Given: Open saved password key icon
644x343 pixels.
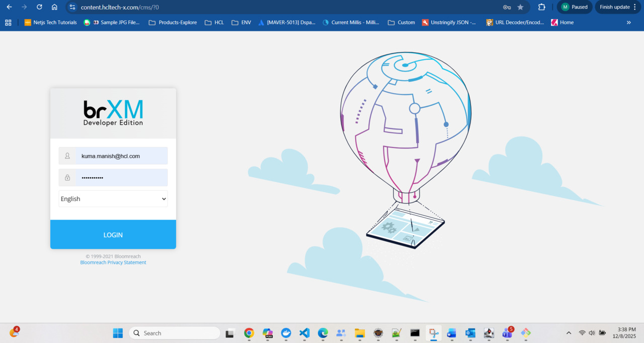Looking at the screenshot, I should coord(507,7).
